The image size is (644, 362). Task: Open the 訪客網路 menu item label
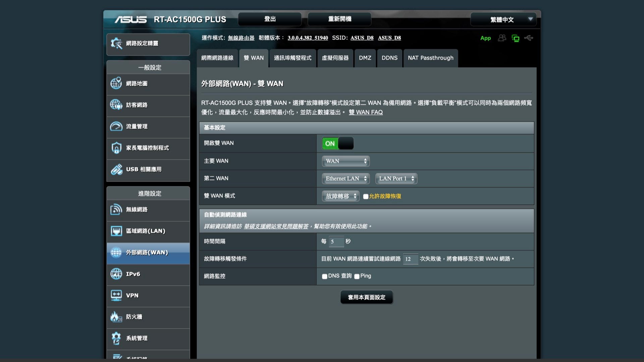137,105
